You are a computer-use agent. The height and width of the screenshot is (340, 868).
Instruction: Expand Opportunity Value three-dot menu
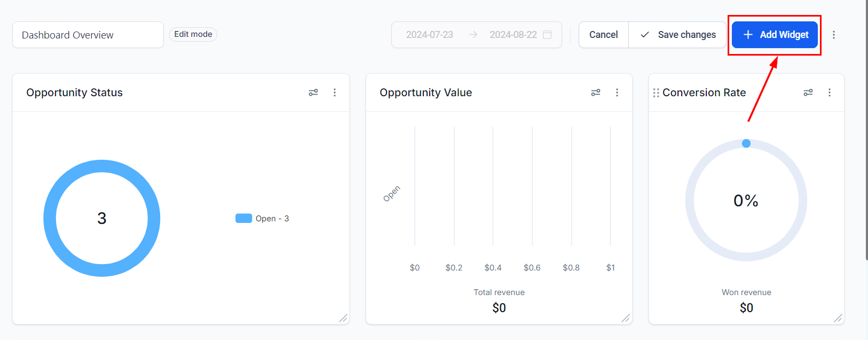click(617, 92)
